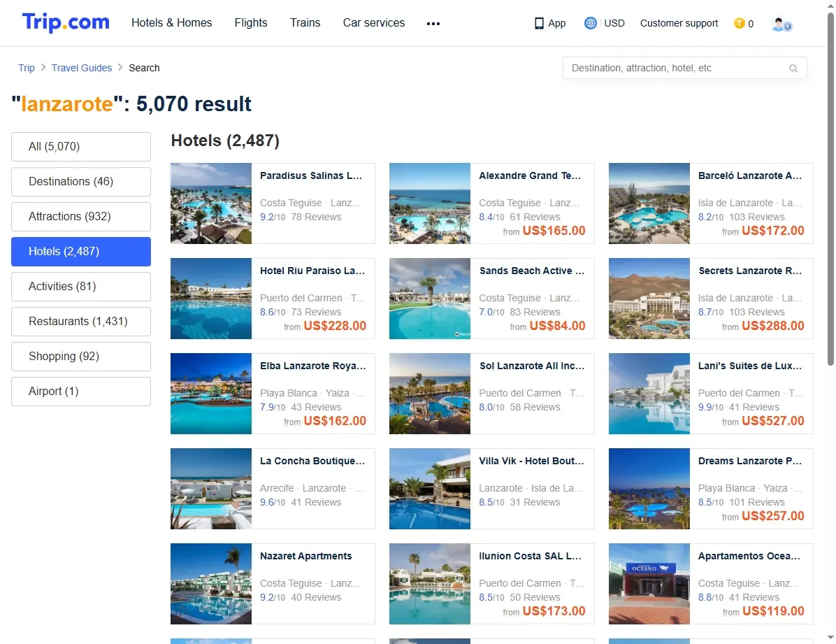This screenshot has width=836, height=644.
Task: Click the US$84.00 price
Action: click(558, 326)
